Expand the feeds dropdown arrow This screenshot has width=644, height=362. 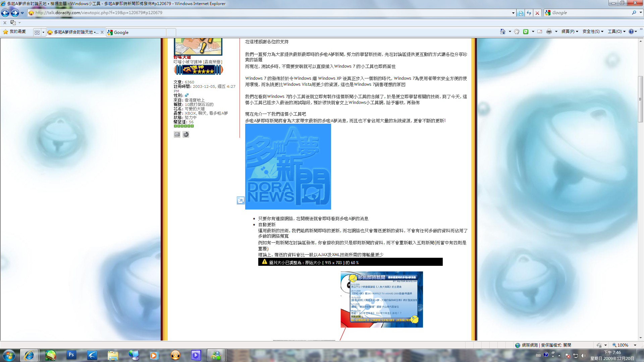click(533, 32)
